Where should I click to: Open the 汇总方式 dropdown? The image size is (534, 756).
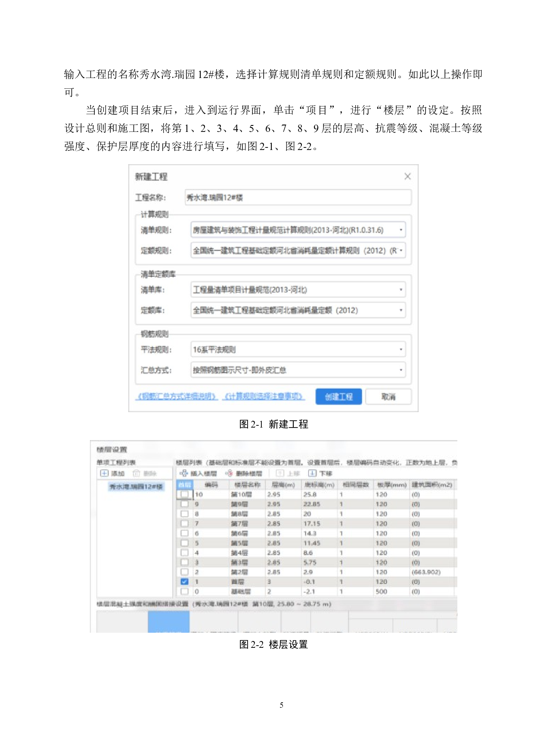pos(298,370)
